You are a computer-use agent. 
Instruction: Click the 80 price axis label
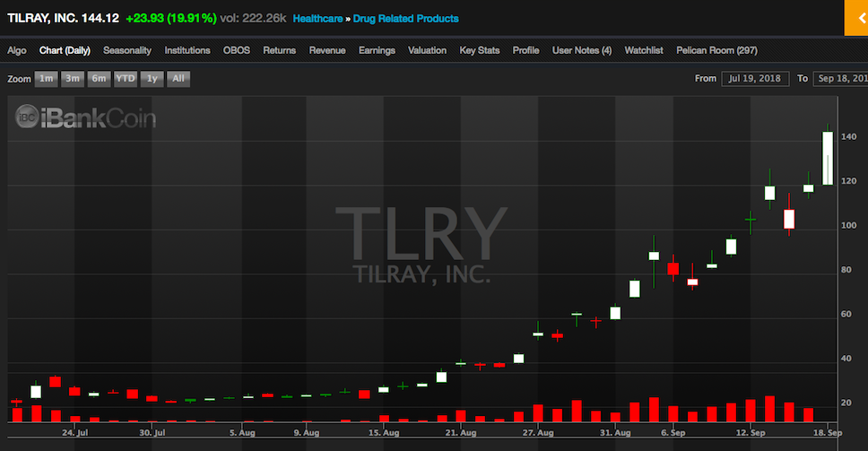846,270
